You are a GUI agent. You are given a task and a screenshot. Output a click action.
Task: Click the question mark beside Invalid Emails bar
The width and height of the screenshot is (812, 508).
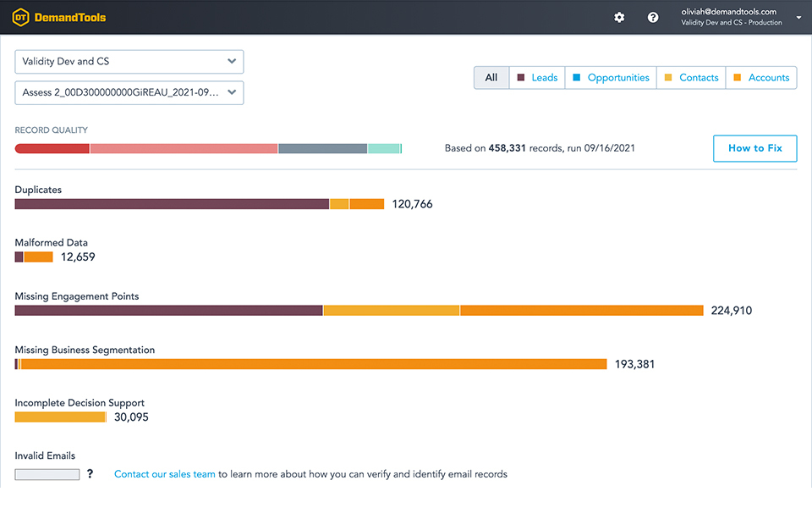(x=91, y=474)
